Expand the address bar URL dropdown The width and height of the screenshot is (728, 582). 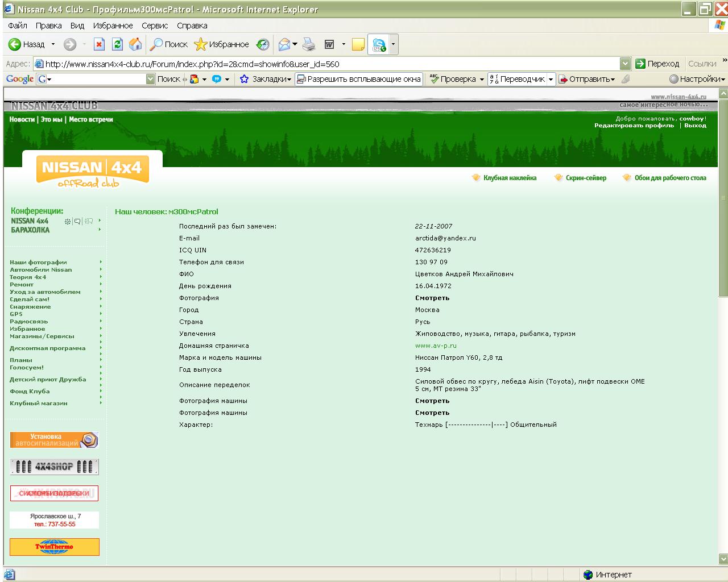click(x=625, y=64)
